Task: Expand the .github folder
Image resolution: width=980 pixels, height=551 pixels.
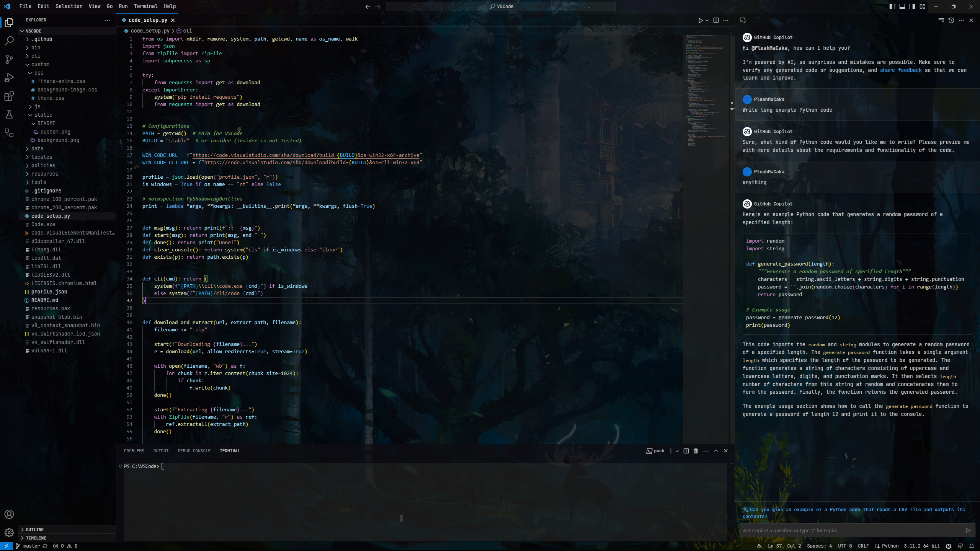Action: (x=42, y=39)
